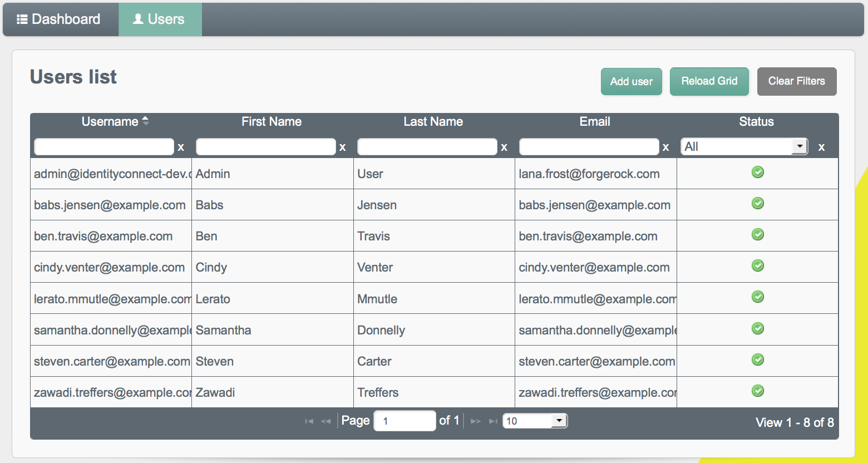Viewport: 868px width, 463px height.
Task: Open the rows-per-page dropdown showing 10
Action: pos(535,421)
